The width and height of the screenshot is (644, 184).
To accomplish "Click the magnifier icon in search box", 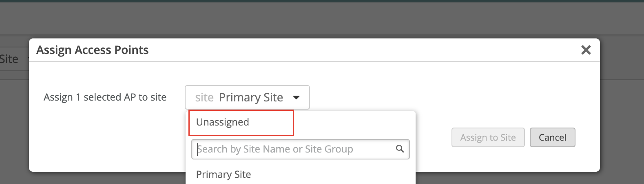I will point(400,149).
